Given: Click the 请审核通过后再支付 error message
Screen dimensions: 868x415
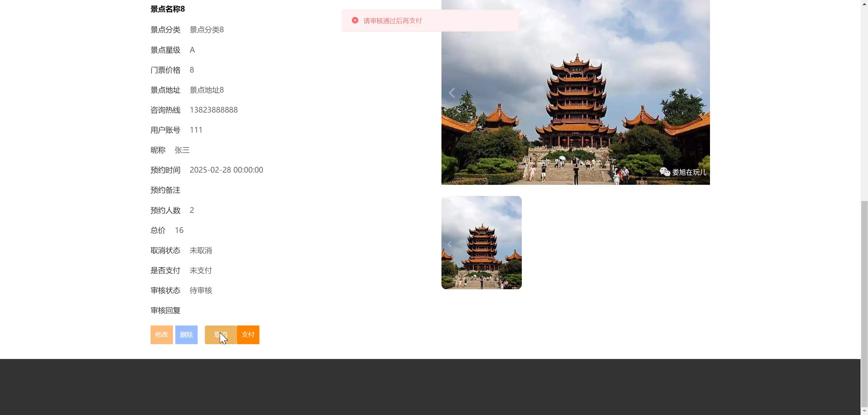Looking at the screenshot, I should click(392, 21).
